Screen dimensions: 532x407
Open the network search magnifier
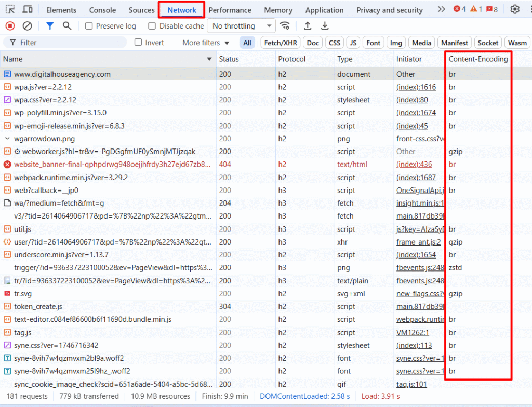pyautogui.click(x=67, y=26)
